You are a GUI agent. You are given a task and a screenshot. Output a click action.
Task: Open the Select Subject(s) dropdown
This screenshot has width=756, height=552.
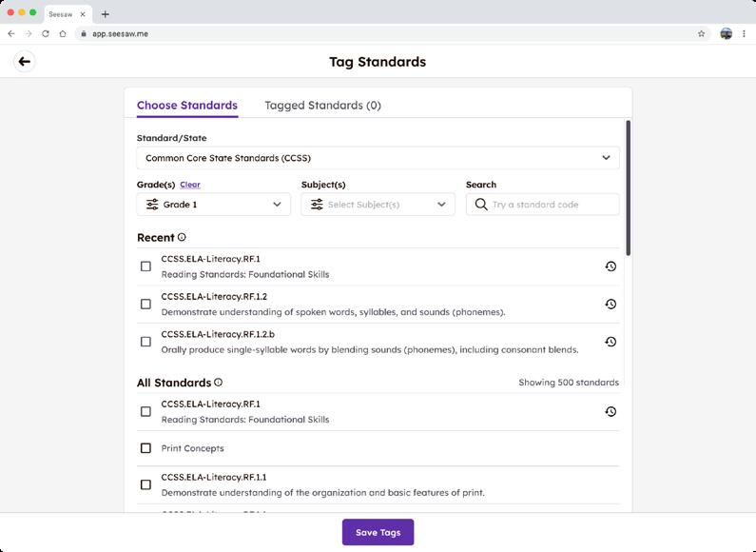coord(378,205)
